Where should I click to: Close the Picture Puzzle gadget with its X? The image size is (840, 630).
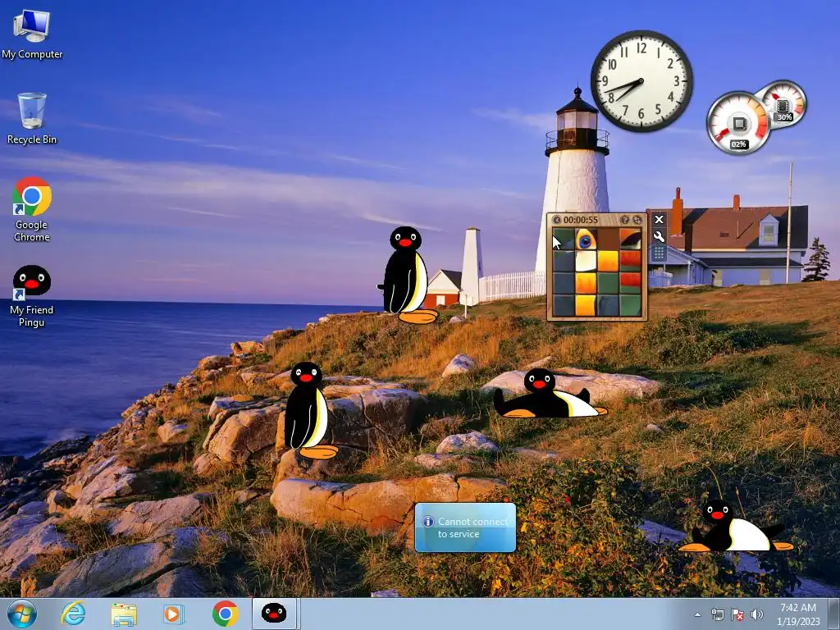659,219
